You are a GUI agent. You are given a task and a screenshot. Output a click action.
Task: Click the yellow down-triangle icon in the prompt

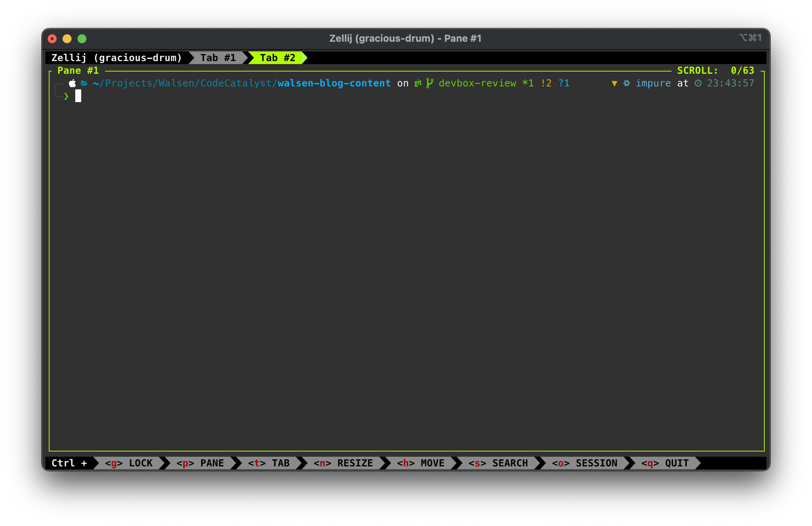(x=614, y=83)
